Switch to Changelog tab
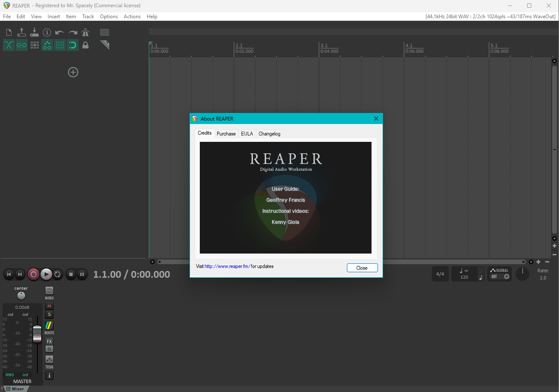 pos(270,134)
